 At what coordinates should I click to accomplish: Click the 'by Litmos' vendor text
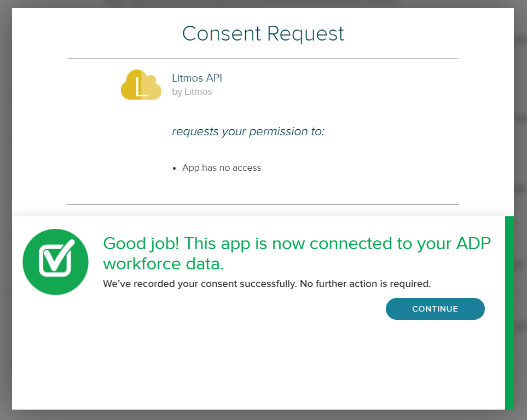(192, 92)
